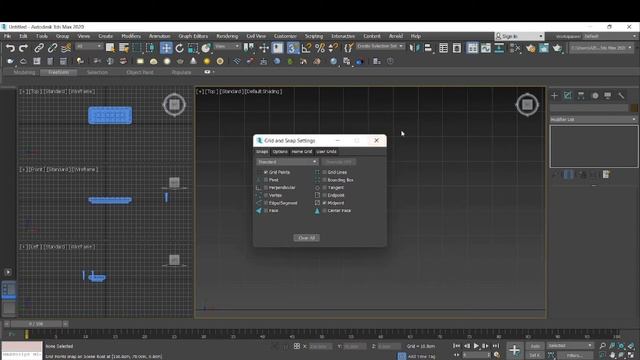This screenshot has width=640, height=360.
Task: Activate the Select Object tool
Action: (110, 48)
